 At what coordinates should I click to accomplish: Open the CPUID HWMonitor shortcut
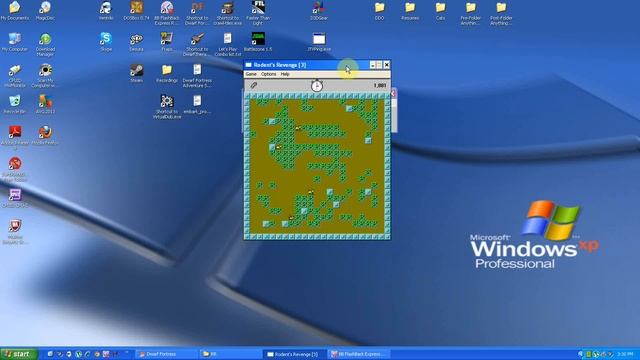[15, 76]
